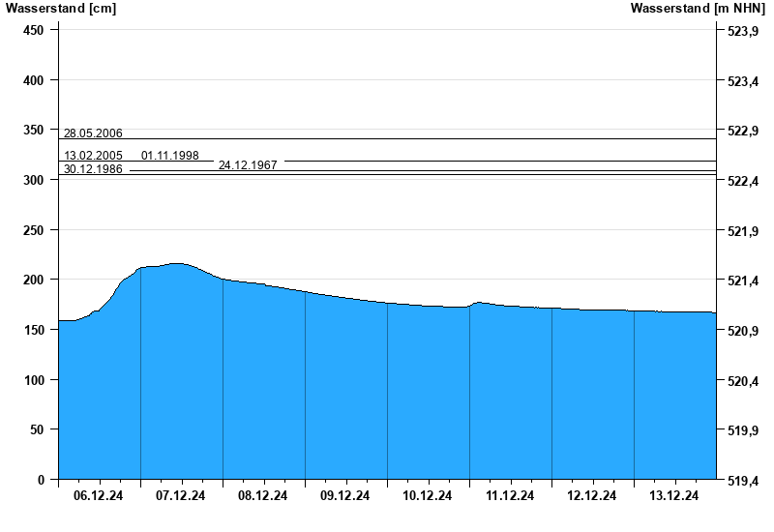Click the 200 value on the cm axis
The image size is (774, 532).
pyautogui.click(x=34, y=280)
